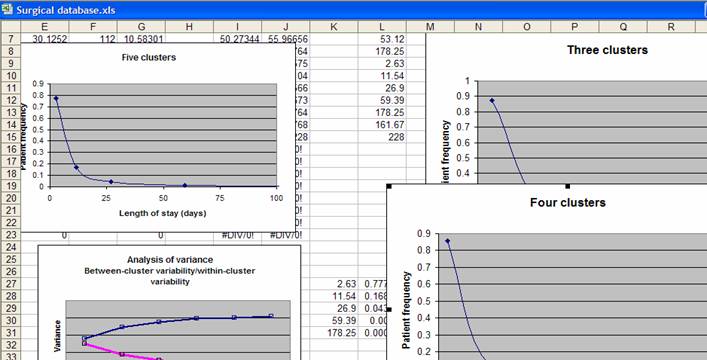The width and height of the screenshot is (707, 360).
Task: Select column O header
Action: pos(527,27)
